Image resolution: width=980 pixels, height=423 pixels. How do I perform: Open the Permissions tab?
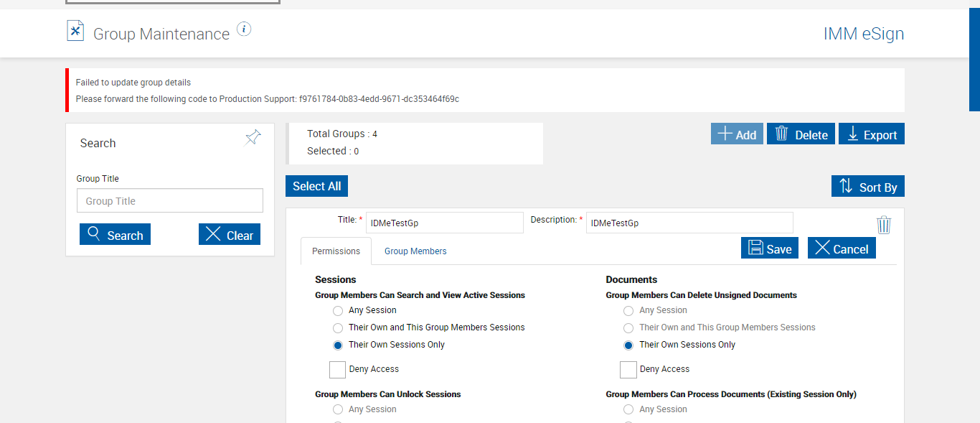336,251
